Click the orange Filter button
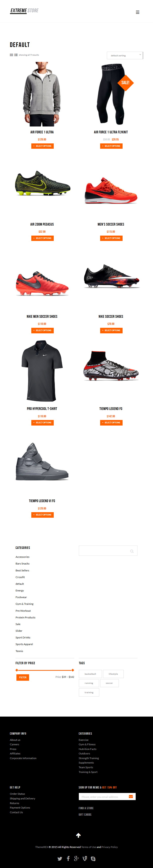This screenshot has width=153, height=868. click(x=23, y=677)
